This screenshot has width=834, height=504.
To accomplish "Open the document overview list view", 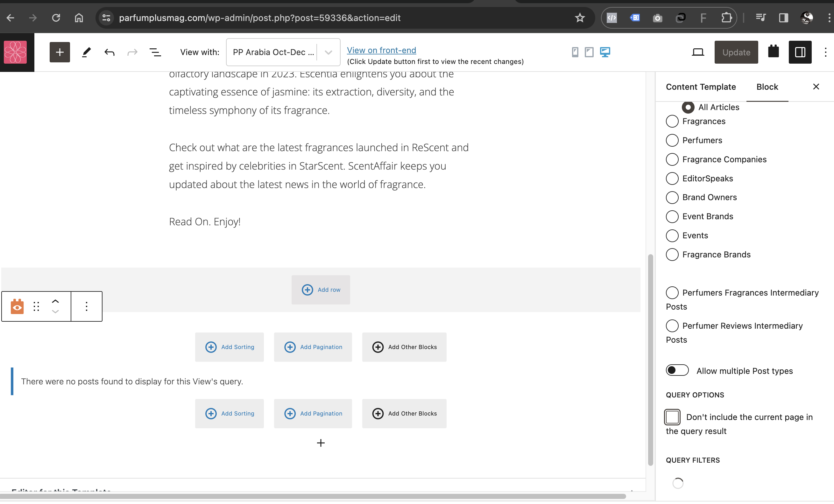I will [x=155, y=52].
